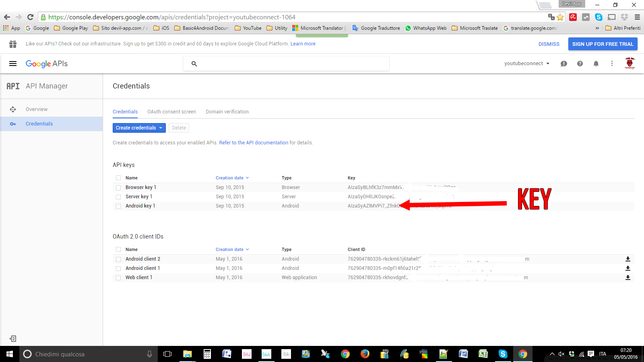Open the notifications bell
This screenshot has width=644, height=362.
(x=596, y=64)
